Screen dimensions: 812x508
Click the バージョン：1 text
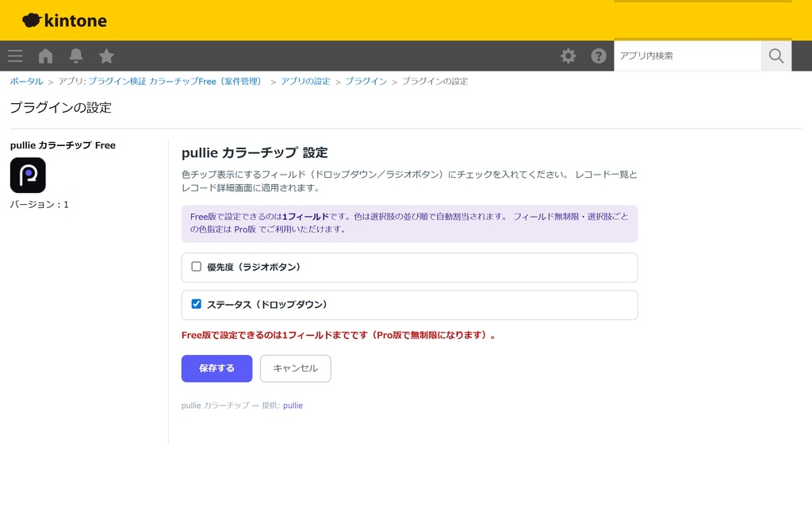[x=40, y=204]
